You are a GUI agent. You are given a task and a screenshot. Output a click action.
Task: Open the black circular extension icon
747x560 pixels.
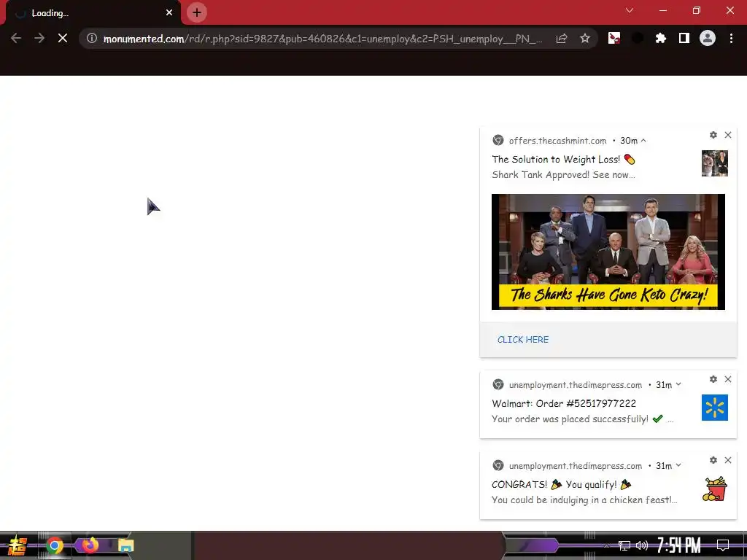(638, 38)
